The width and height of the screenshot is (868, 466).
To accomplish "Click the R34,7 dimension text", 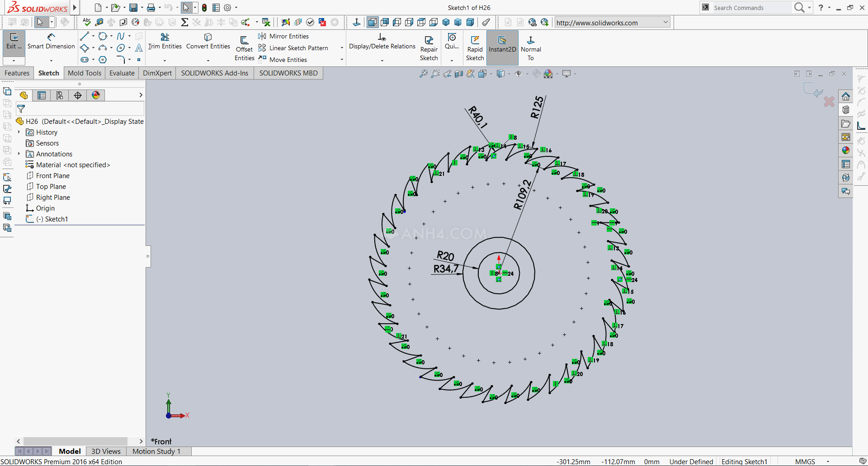I will [x=446, y=269].
